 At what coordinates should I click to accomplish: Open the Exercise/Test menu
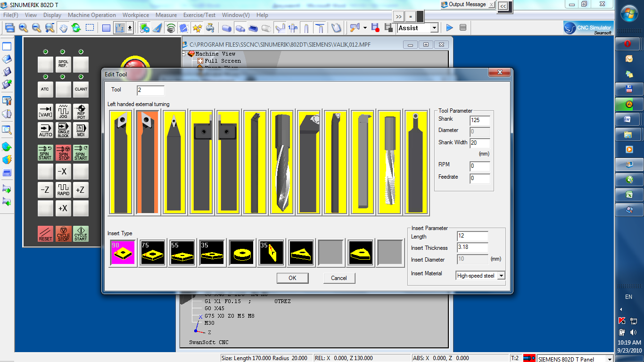[199, 15]
